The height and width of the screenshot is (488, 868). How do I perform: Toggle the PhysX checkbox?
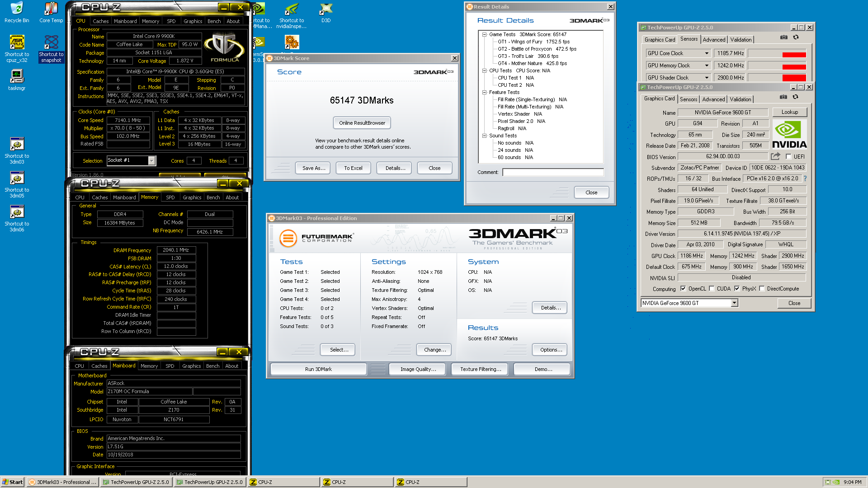(x=737, y=289)
